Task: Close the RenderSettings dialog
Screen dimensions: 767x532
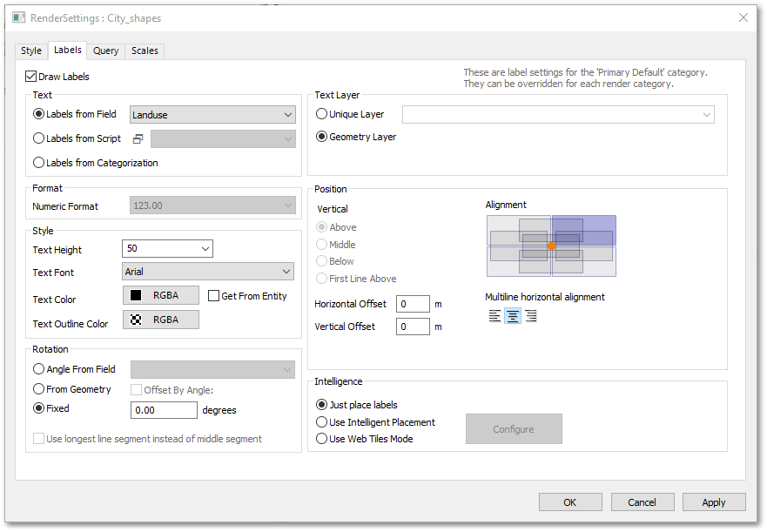Action: (x=743, y=17)
